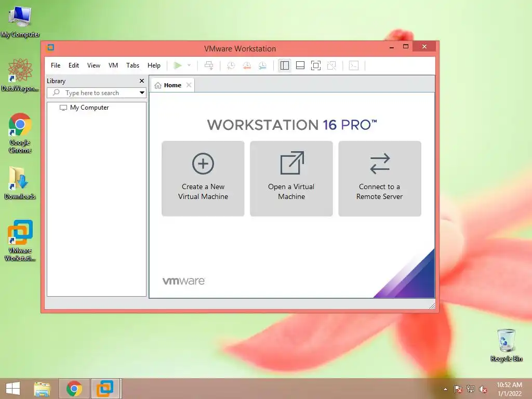Maximize the VMware Workstation window
The image size is (532, 399).
point(406,46)
